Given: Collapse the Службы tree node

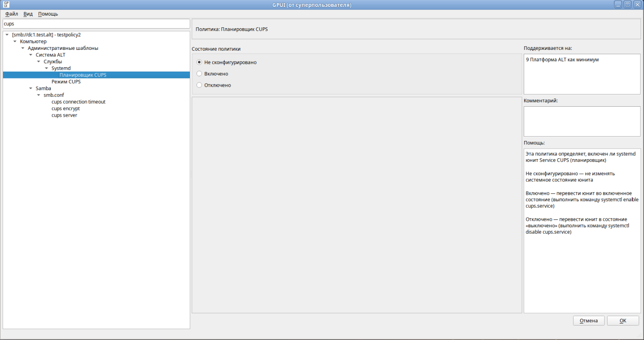Looking at the screenshot, I should click(39, 62).
